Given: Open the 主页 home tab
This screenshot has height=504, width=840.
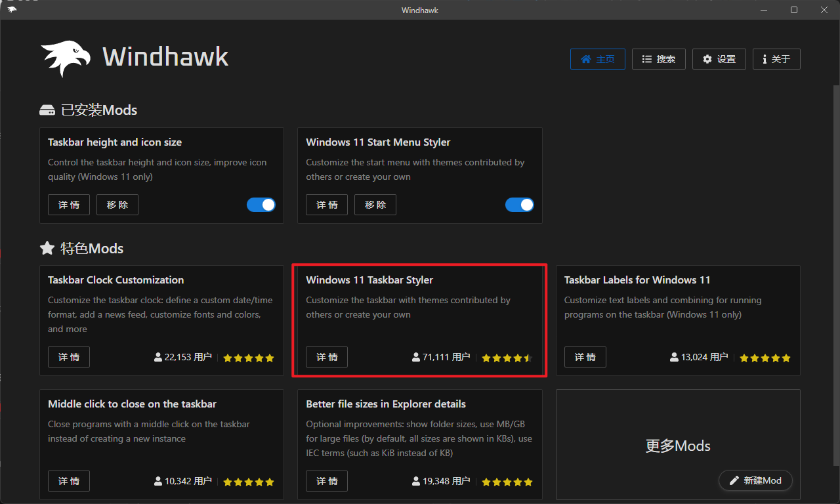Looking at the screenshot, I should tap(598, 59).
